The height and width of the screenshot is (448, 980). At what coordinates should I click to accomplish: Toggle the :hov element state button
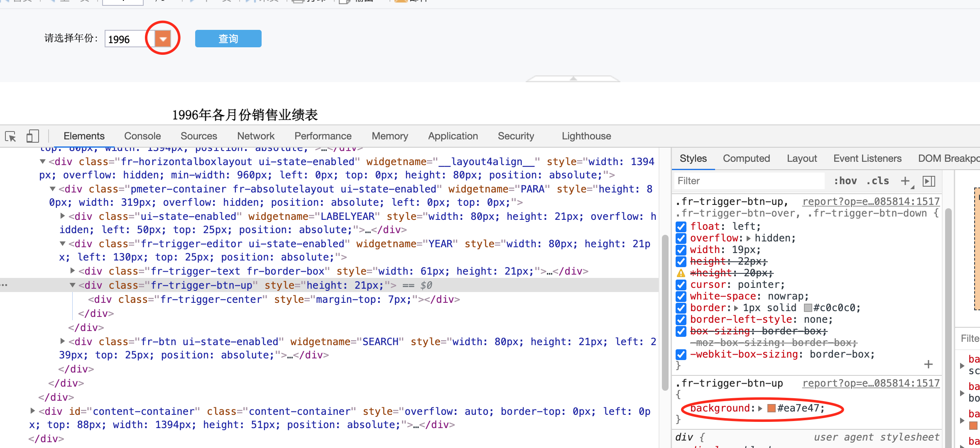(x=845, y=181)
